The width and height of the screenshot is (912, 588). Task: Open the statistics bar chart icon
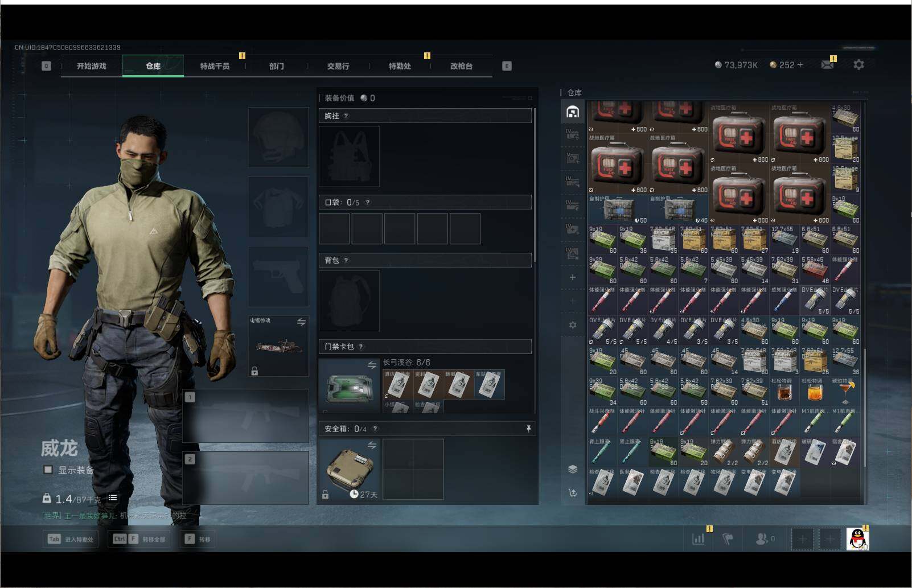tap(699, 538)
